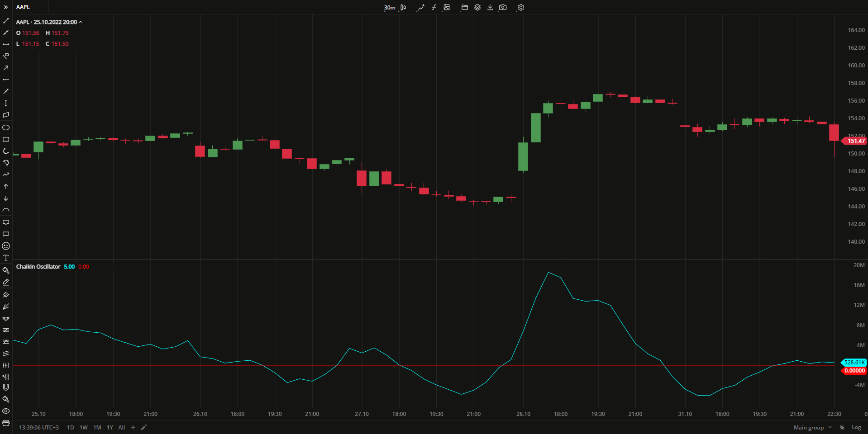Open the add indicator menu
The width and height of the screenshot is (868, 434).
click(421, 7)
